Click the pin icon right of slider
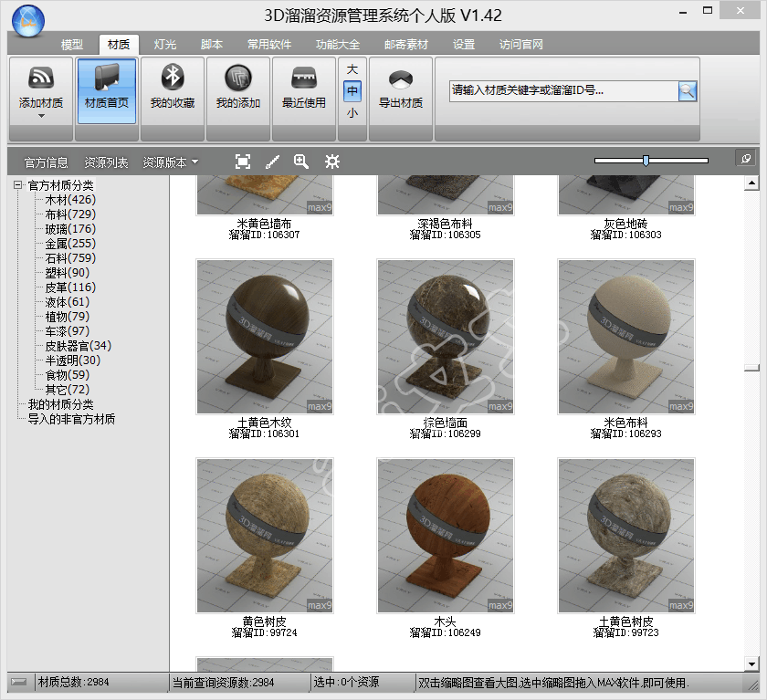Screen dimensions: 767x700 tap(745, 159)
